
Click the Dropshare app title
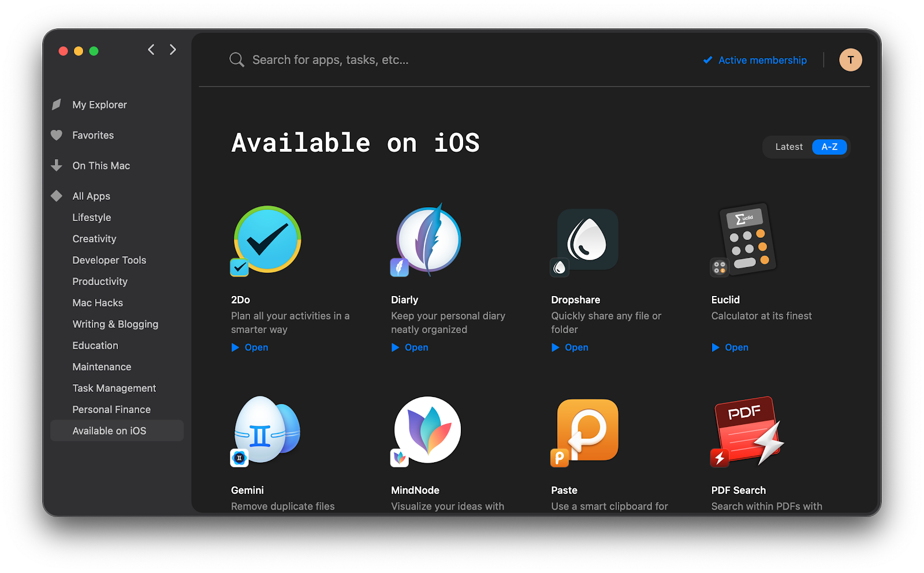575,300
